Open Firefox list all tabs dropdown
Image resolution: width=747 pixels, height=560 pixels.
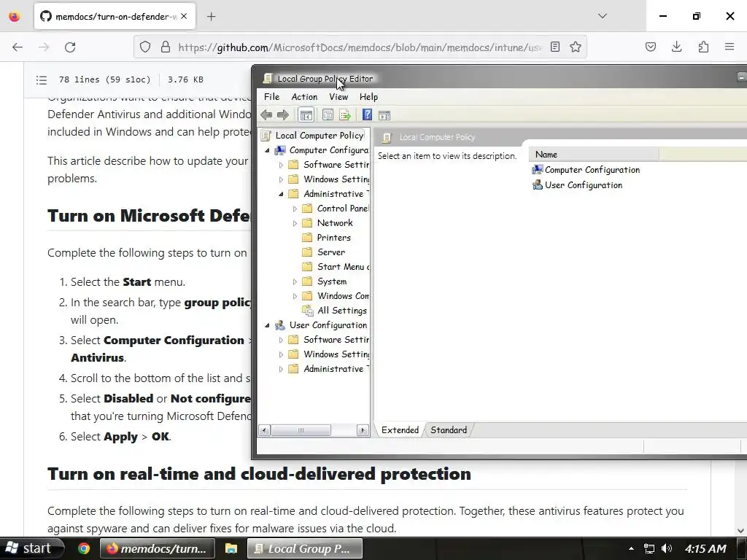click(602, 16)
